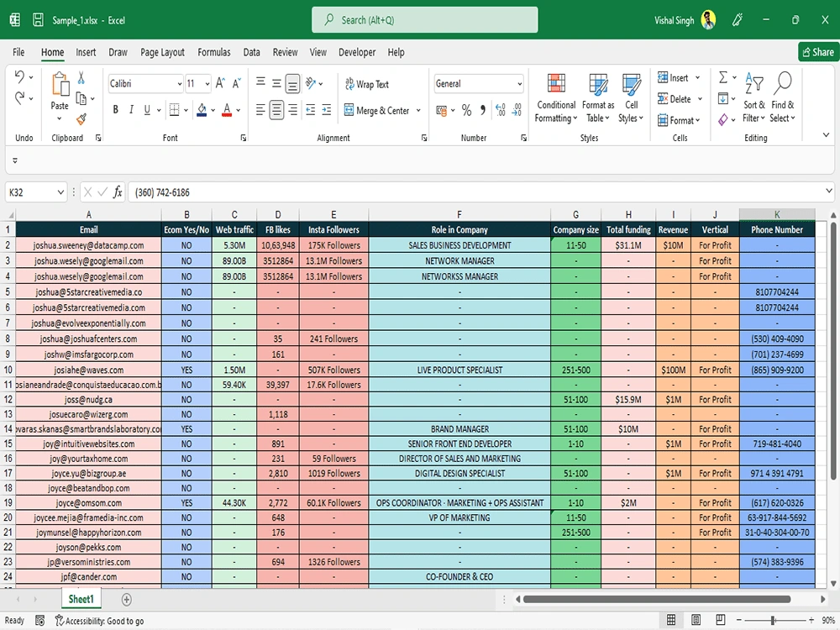Viewport: 840px width, 630px height.
Task: Switch to the Insert tab
Action: tap(86, 52)
